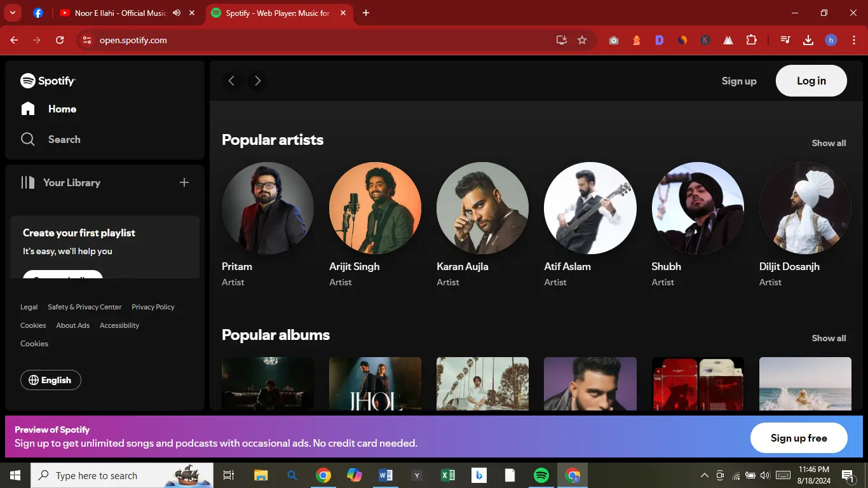Go back with the Spotify back chevron
The height and width of the screenshot is (488, 868).
[231, 81]
